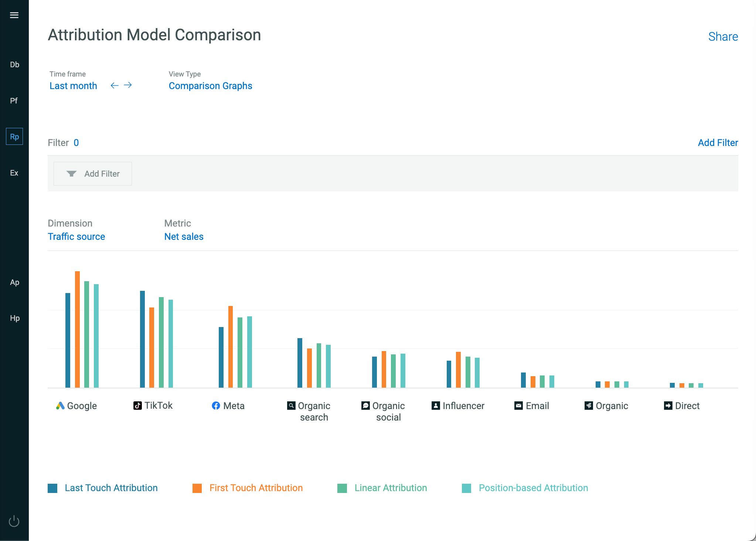Go to previous time frame arrow
This screenshot has width=756, height=541.
pos(115,85)
